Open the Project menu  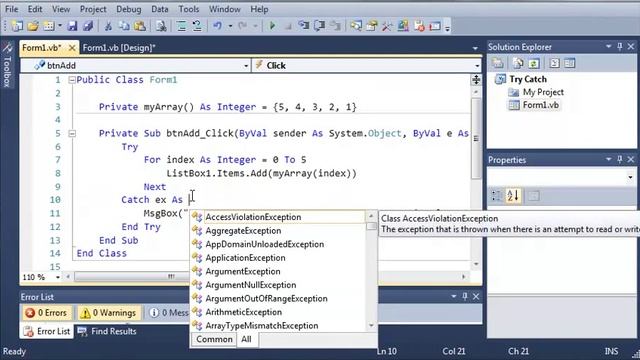point(93,9)
